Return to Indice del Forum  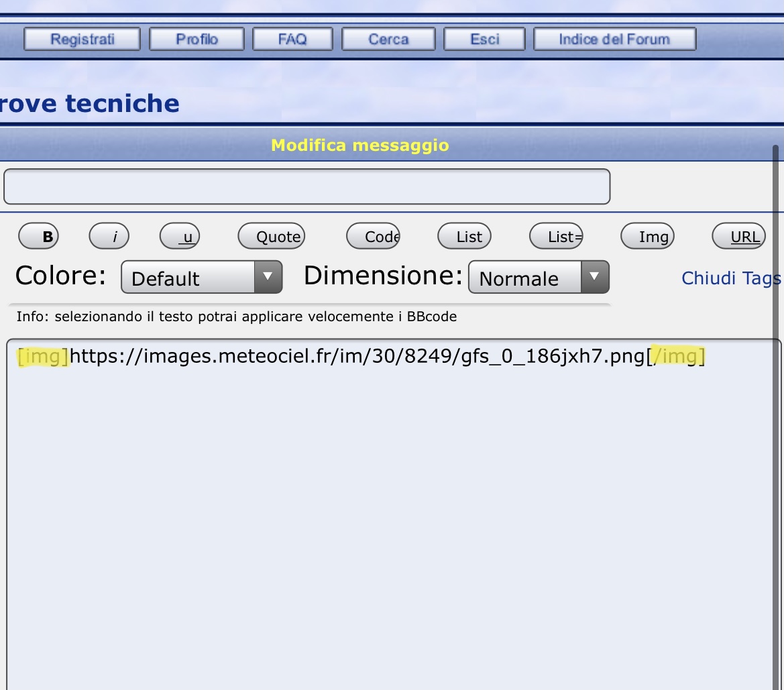coord(614,39)
